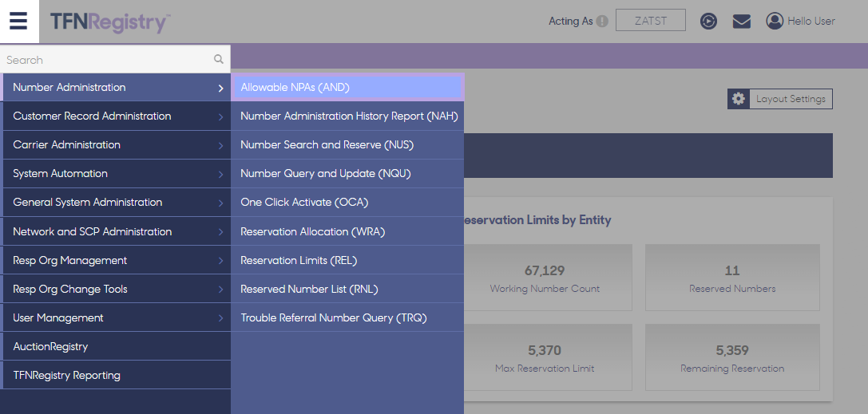Click the Reserved Numbers card
868x414 pixels.
pos(732,278)
